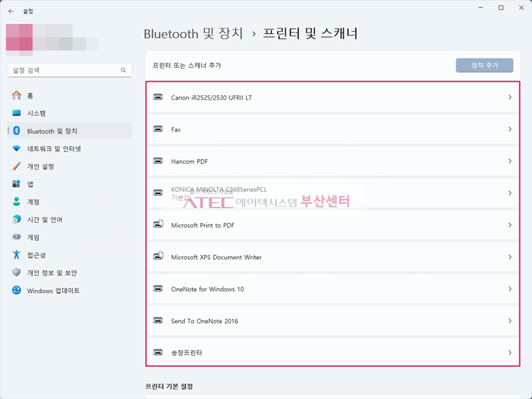Screen dimensions: 532x399
Task: Click the back arrow icon
Action: [11, 11]
